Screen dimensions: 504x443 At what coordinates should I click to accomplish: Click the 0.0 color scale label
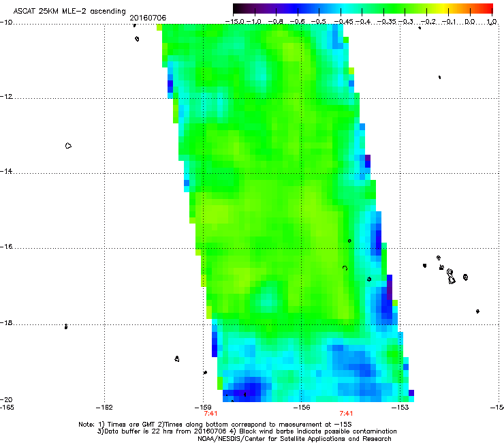[470, 22]
